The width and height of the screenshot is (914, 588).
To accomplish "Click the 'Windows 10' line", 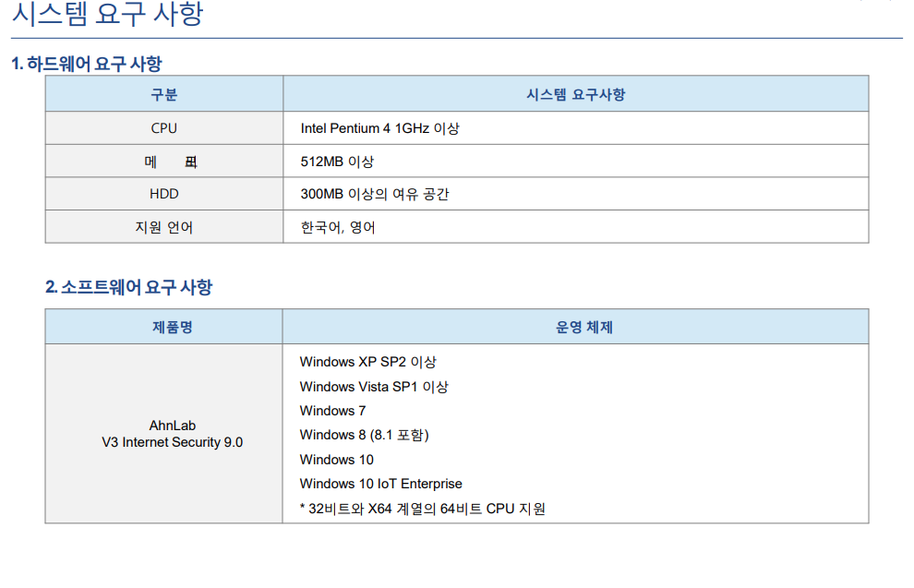I will [336, 460].
